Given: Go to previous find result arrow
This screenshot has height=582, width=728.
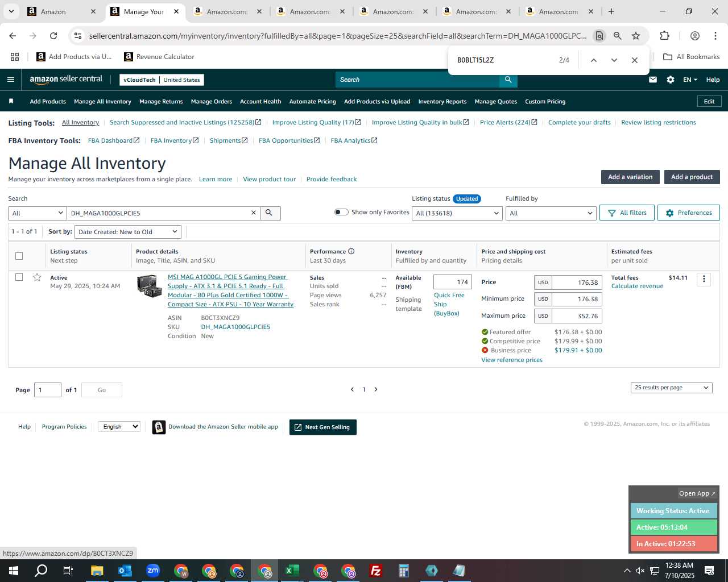Looking at the screenshot, I should [593, 60].
